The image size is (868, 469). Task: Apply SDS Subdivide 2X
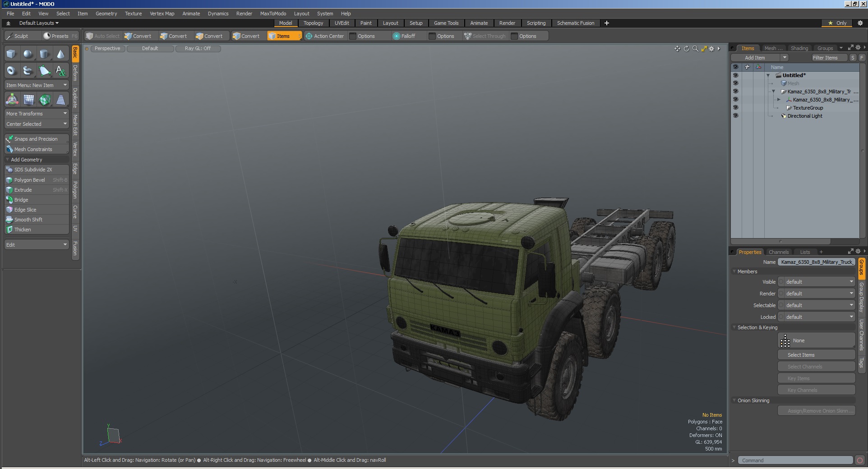tap(37, 170)
